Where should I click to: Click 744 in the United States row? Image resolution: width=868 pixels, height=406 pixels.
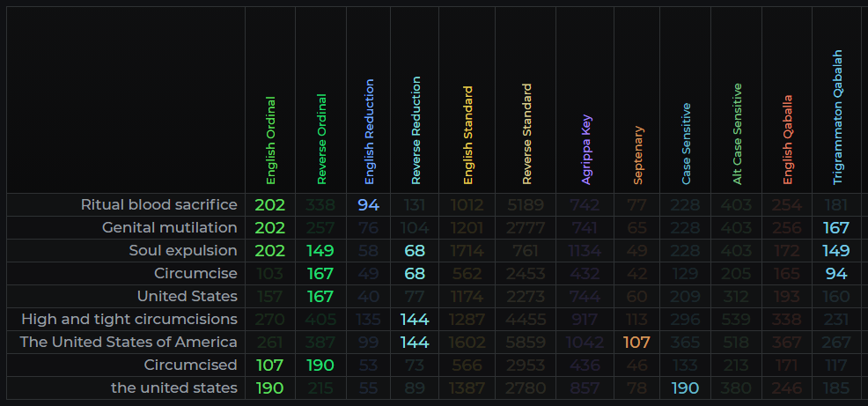(585, 296)
